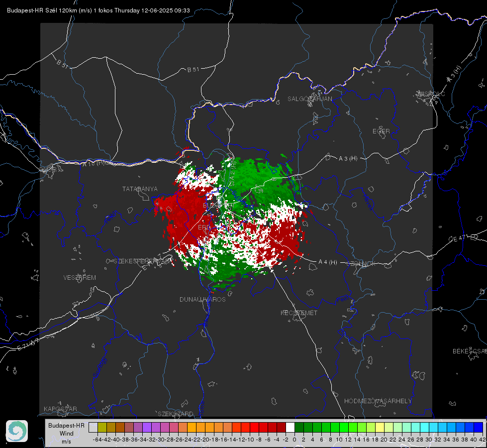The width and height of the screenshot is (487, 448).
Task: Click the radar title and timestamp text
Action: click(x=98, y=10)
